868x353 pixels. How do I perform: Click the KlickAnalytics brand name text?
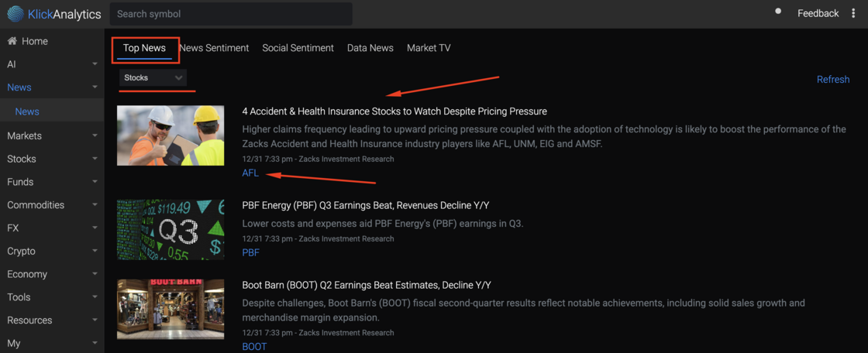tap(64, 15)
